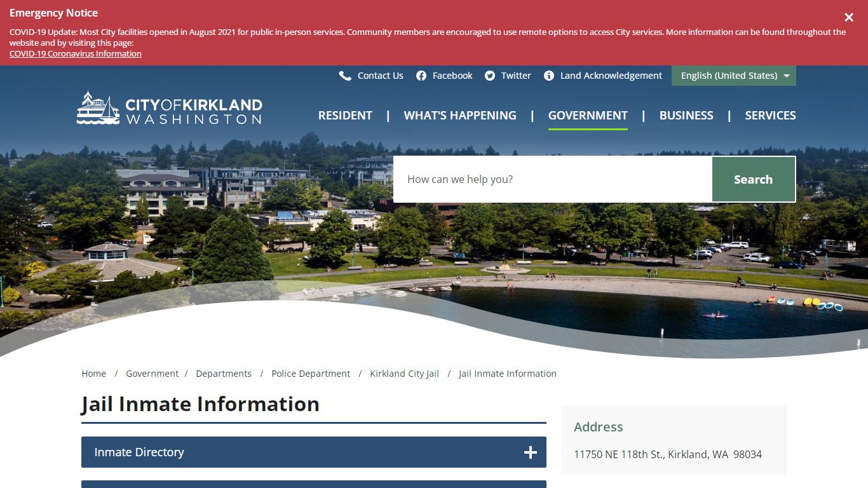Go to Police Department breadcrumb
Screen dimensions: 868x488
pyautogui.click(x=311, y=374)
